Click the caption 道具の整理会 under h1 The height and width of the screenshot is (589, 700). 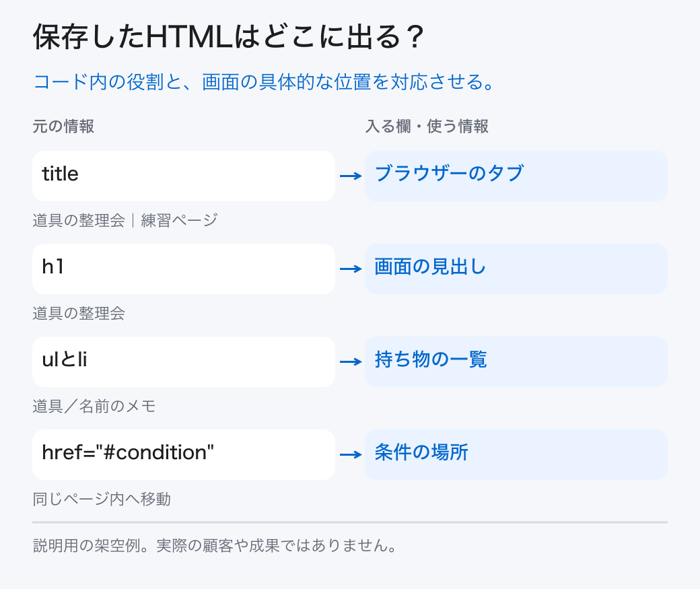(79, 313)
